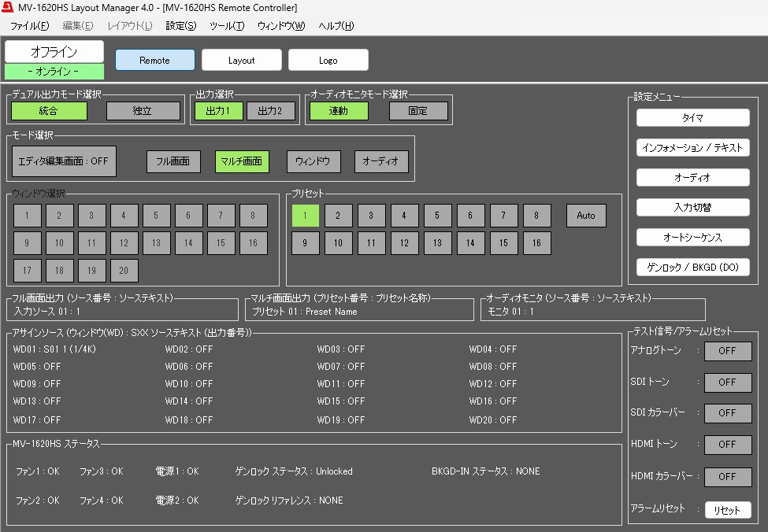Switch to the Logo tab button
Screen dimensions: 768x532
coord(328,61)
